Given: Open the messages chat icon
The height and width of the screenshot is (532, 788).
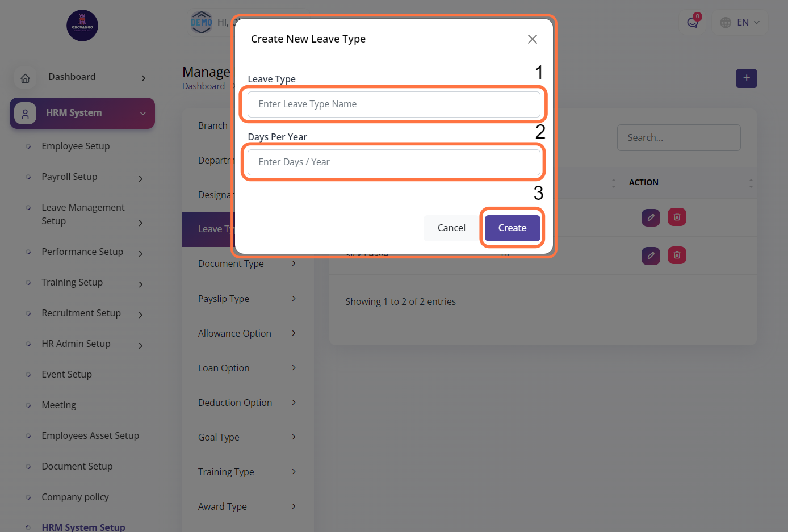Looking at the screenshot, I should pos(692,23).
